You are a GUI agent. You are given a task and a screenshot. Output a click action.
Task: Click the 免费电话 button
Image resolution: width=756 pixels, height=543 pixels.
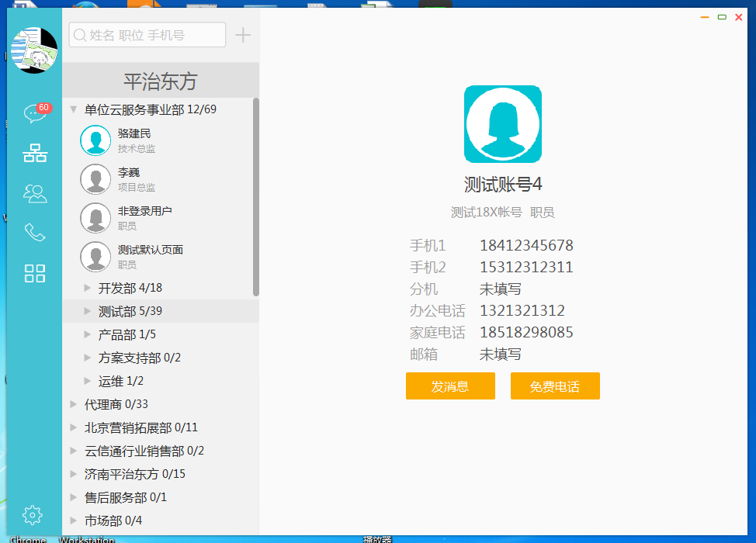[555, 386]
